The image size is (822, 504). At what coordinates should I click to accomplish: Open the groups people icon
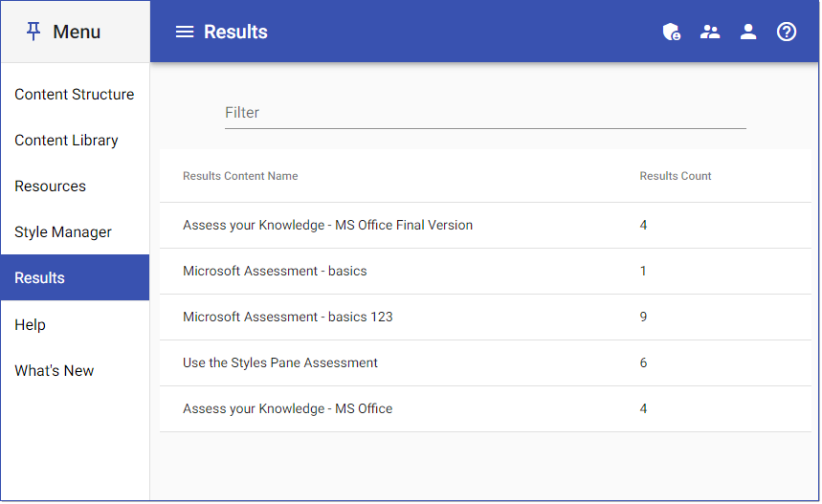710,32
